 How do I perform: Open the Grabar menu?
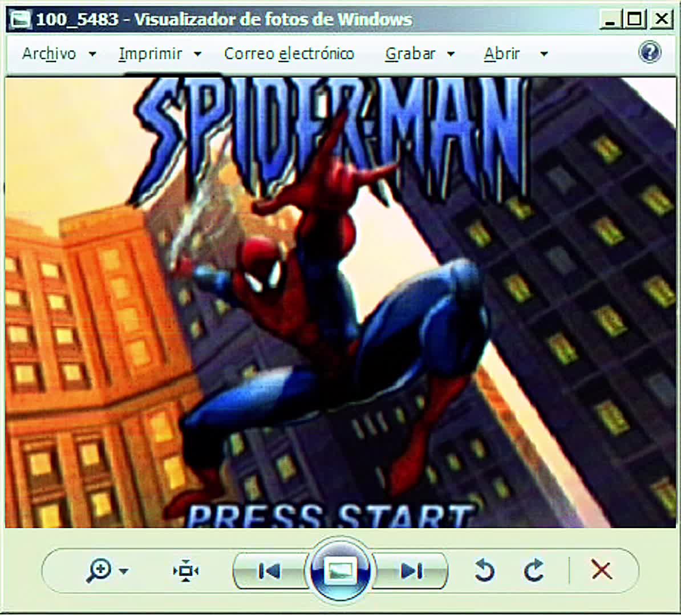pos(410,54)
